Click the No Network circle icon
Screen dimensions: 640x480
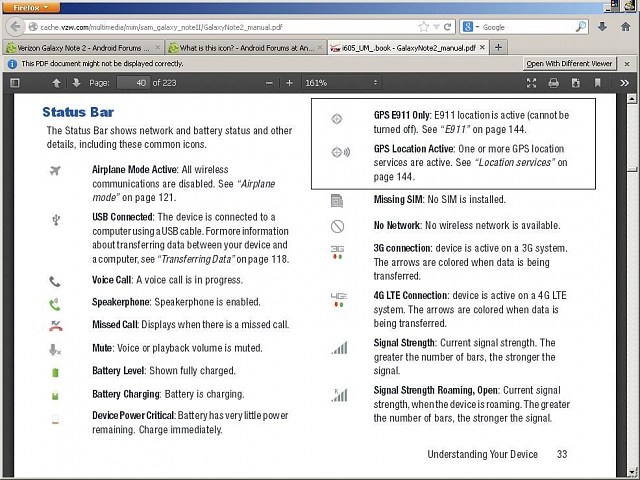pyautogui.click(x=338, y=226)
